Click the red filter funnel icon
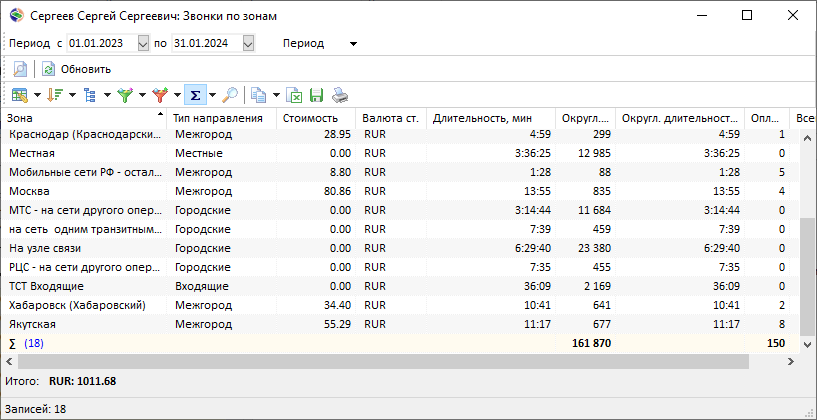Screen dimensions: 817x420 (x=159, y=95)
